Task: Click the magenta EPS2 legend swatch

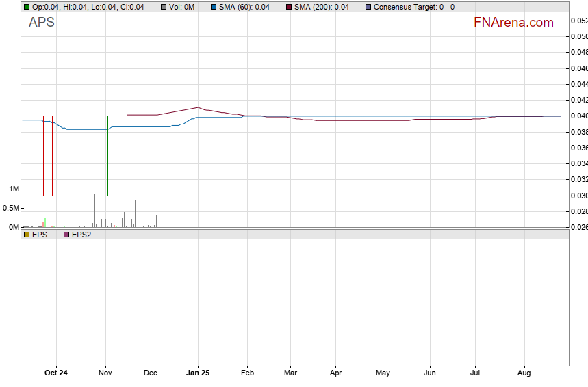Action: [66, 235]
